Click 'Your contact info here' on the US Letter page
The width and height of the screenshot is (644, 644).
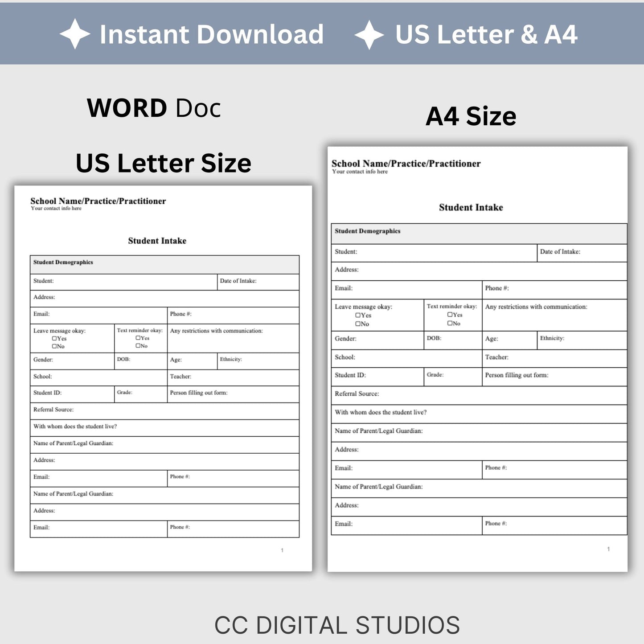click(56, 208)
